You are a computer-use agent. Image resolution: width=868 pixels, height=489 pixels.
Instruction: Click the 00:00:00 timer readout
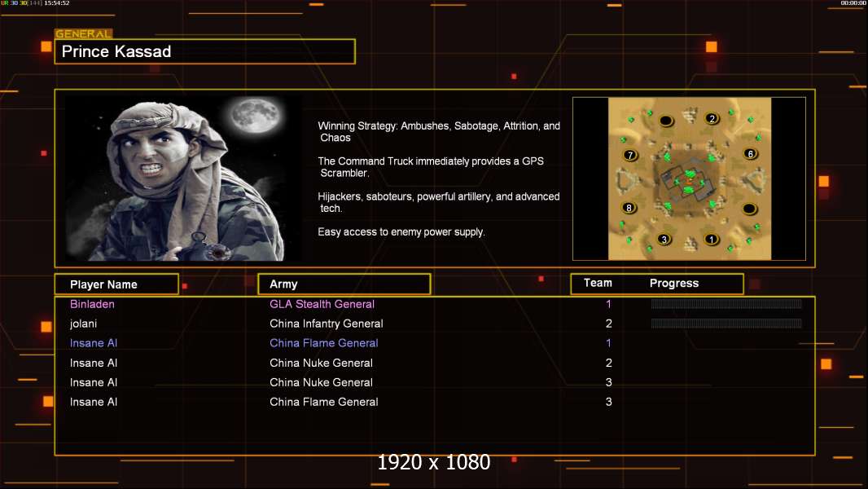853,3
